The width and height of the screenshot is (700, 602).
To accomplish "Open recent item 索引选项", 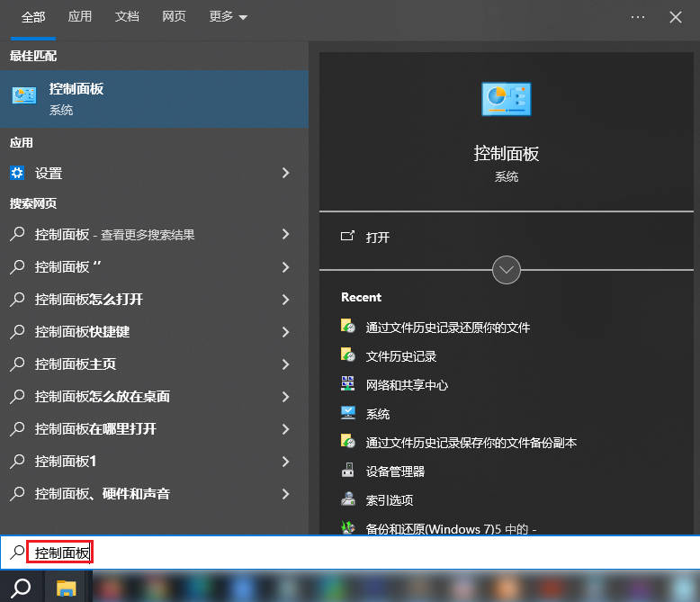I will click(x=390, y=500).
